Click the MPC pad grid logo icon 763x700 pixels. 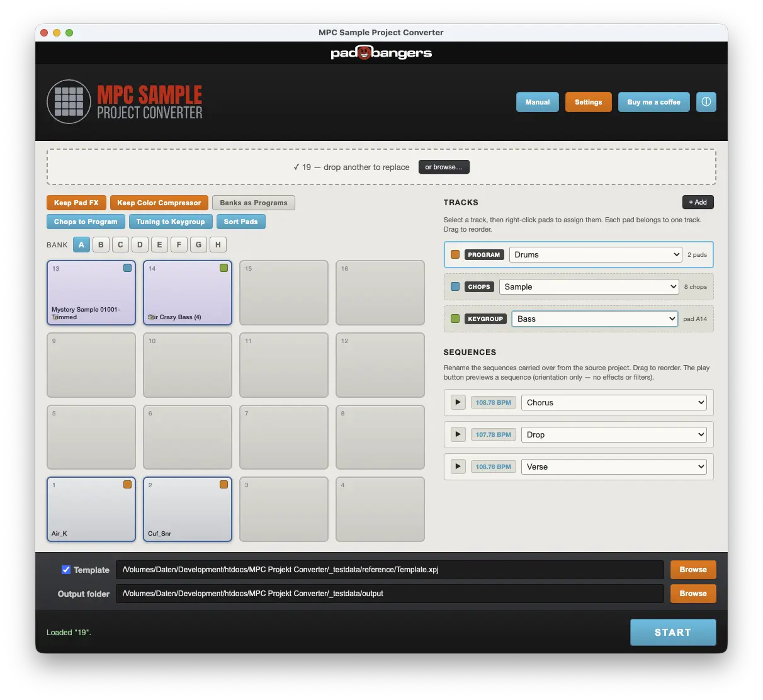(69, 102)
